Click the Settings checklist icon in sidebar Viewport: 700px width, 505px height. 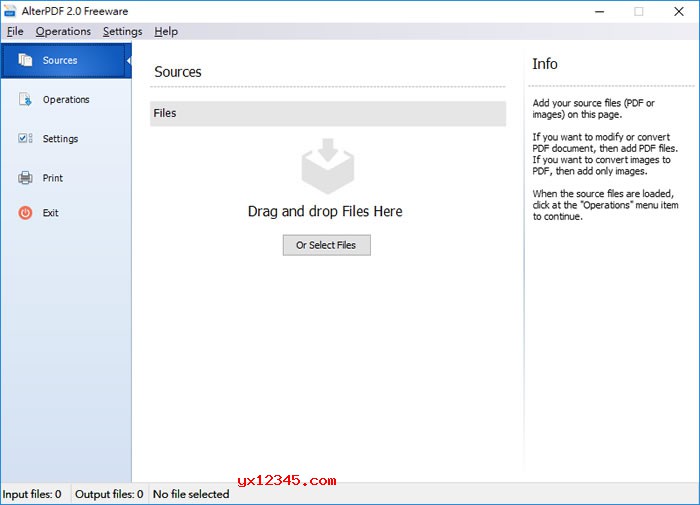[x=25, y=138]
